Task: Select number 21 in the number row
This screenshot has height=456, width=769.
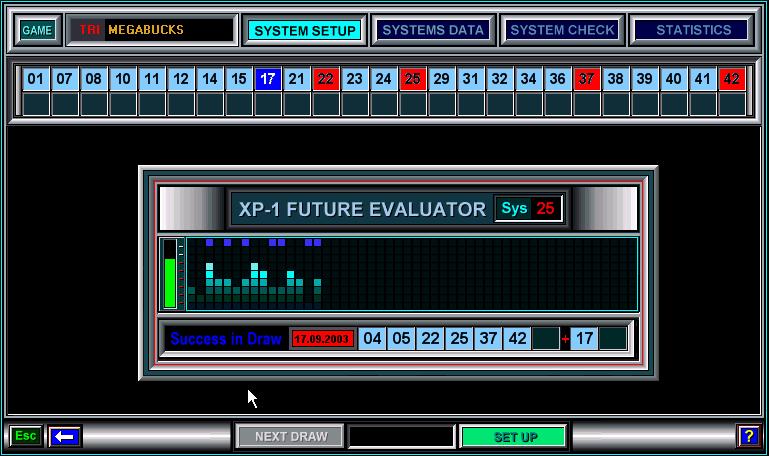Action: [296, 78]
